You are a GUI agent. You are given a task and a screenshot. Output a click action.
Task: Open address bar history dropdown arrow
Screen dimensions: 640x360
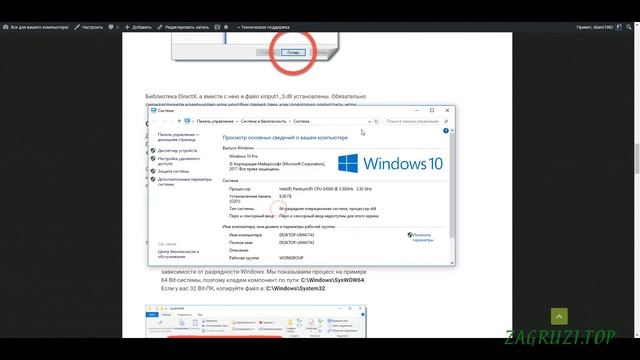pyautogui.click(x=369, y=121)
